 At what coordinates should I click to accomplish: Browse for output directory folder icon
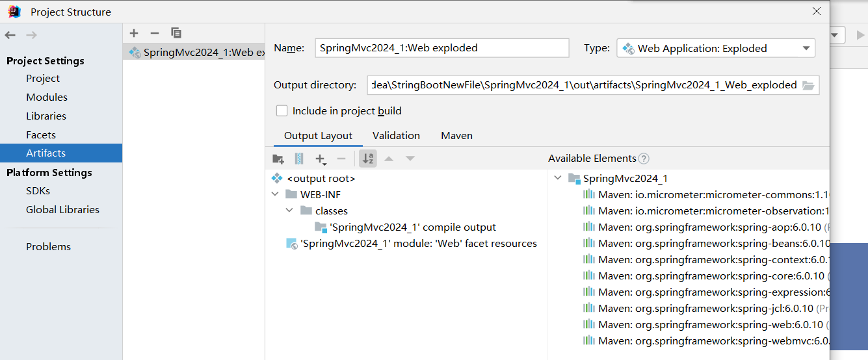pyautogui.click(x=808, y=85)
